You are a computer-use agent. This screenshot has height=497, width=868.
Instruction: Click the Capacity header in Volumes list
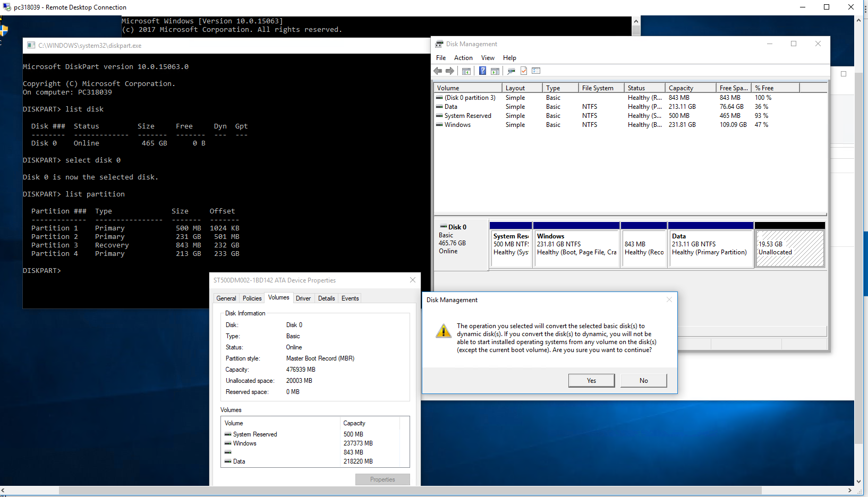[370, 423]
